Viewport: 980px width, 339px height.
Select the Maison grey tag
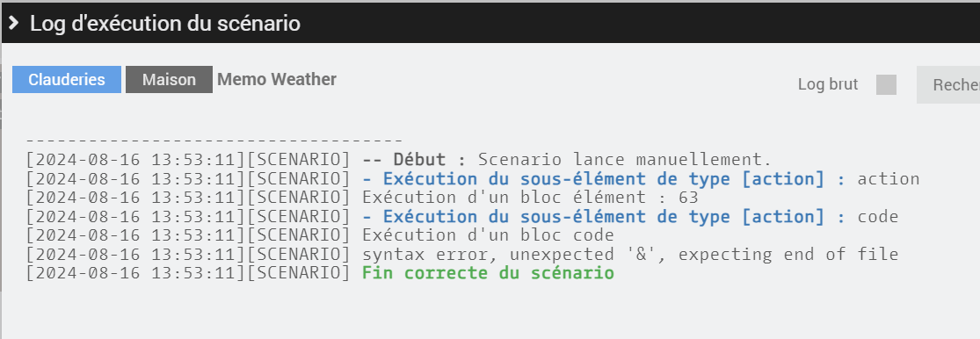point(169,80)
